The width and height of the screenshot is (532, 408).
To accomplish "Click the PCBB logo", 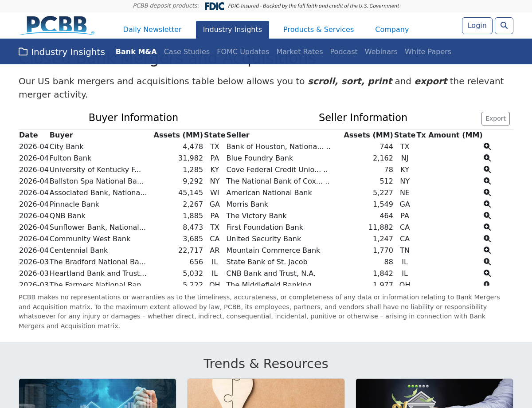I will [57, 26].
